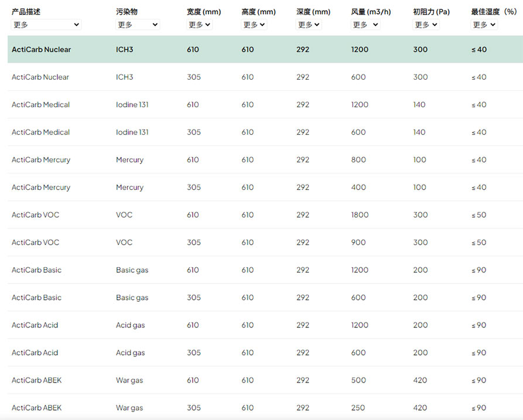Open the 最佳湿度 (%) filter dropdown
Viewport: 523px width, 420px height.
[x=484, y=25]
